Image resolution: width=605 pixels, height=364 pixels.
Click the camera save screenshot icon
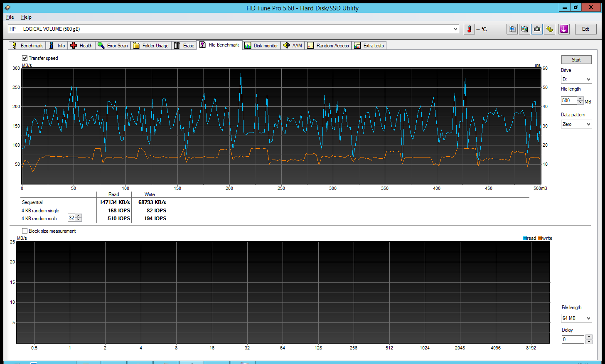coord(537,29)
